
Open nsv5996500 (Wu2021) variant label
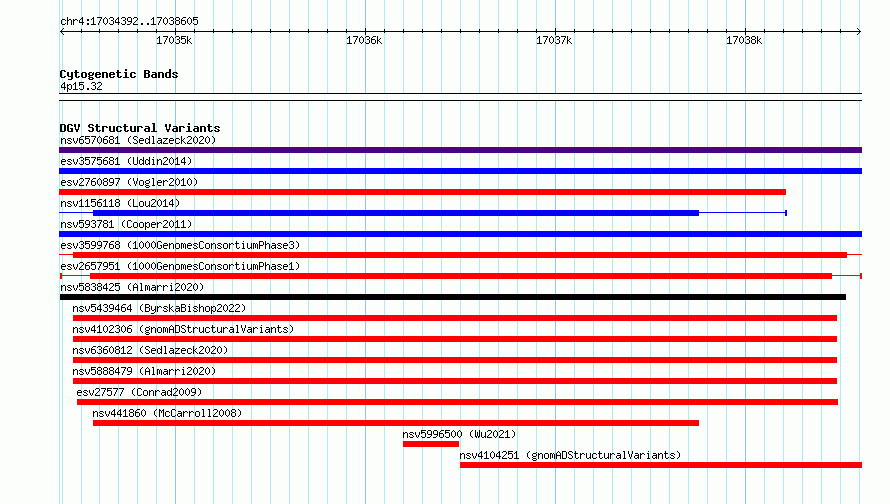pyautogui.click(x=459, y=434)
